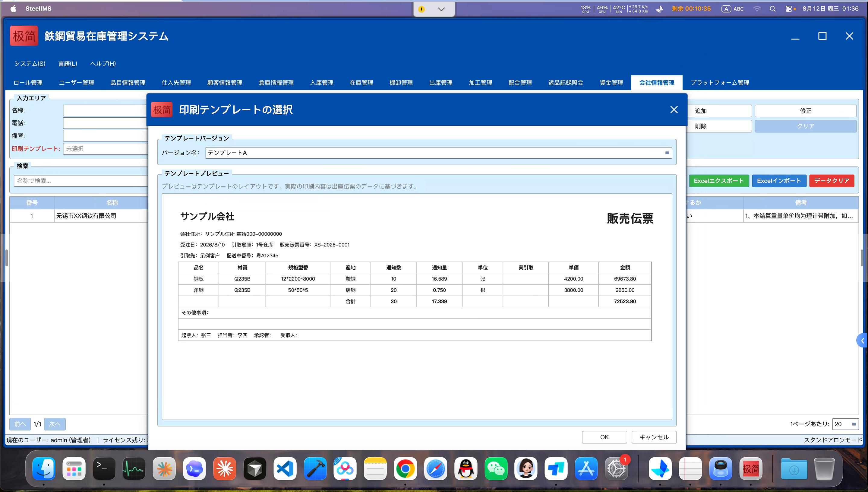This screenshot has height=492, width=868.
Task: Click the Wi-Fi status icon
Action: [757, 9]
